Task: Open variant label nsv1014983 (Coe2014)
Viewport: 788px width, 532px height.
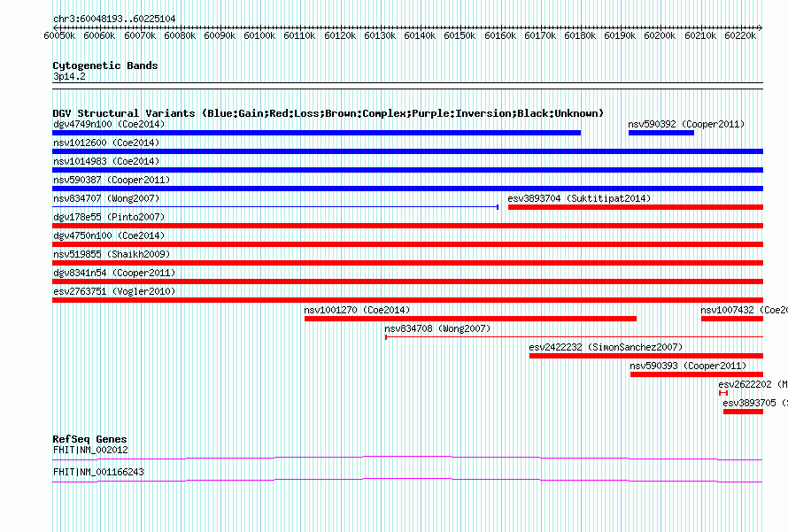Action: coord(106,161)
